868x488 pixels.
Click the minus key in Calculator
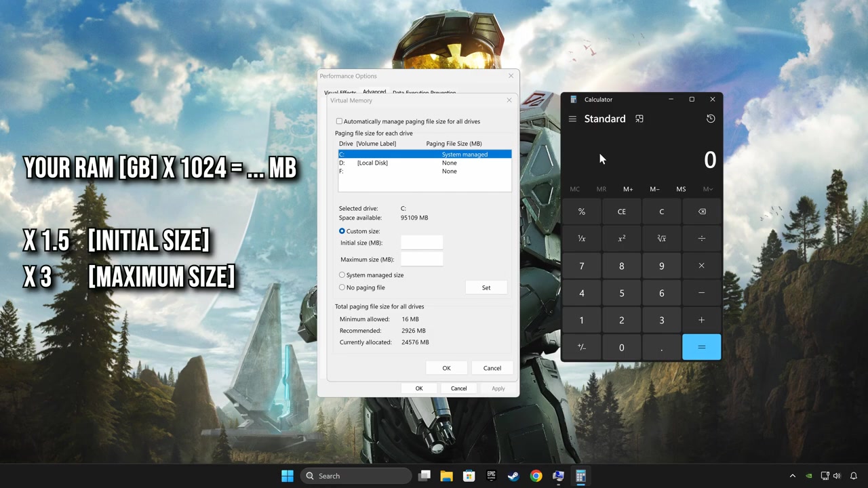(702, 293)
